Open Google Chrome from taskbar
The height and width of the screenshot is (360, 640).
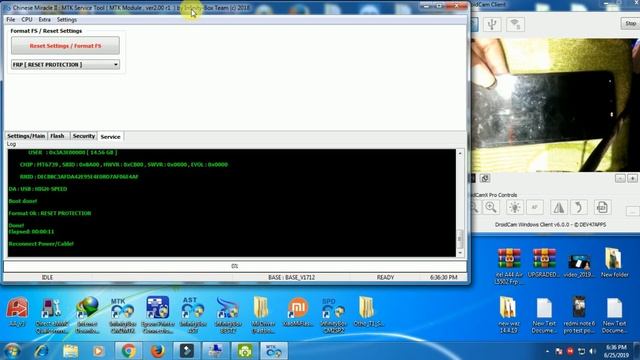click(129, 351)
